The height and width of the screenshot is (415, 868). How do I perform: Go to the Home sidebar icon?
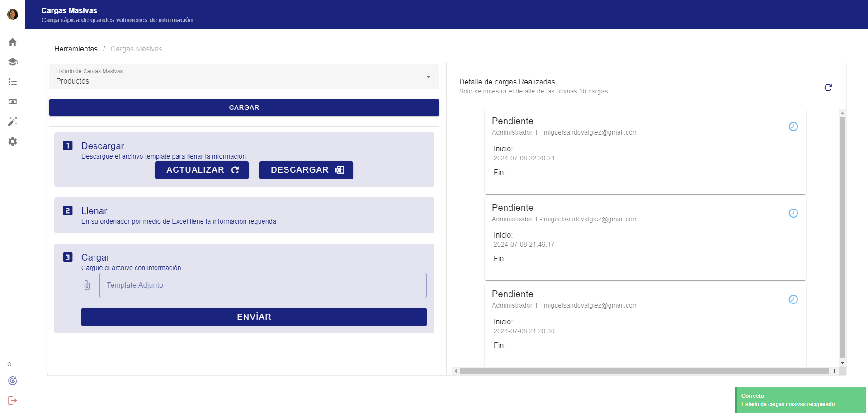point(13,42)
